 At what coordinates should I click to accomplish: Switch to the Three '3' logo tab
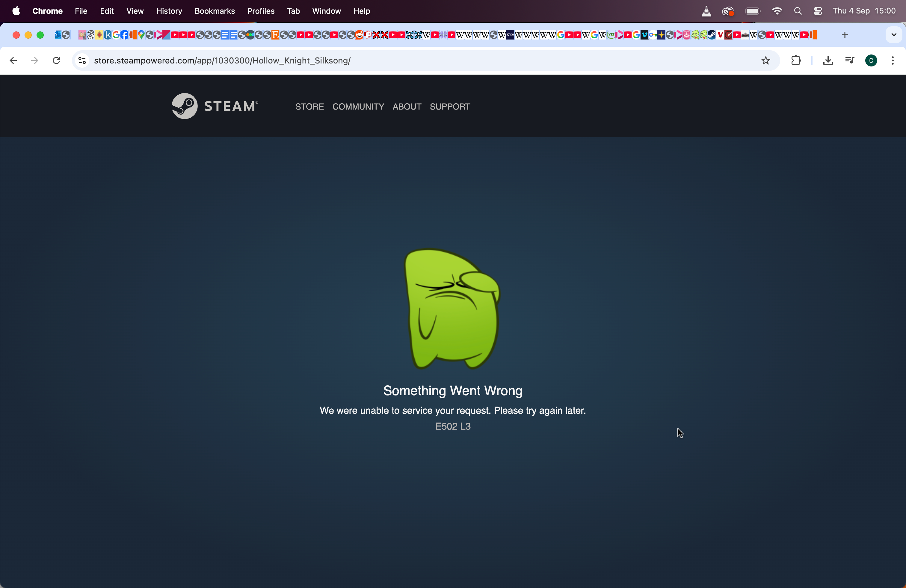(90, 35)
